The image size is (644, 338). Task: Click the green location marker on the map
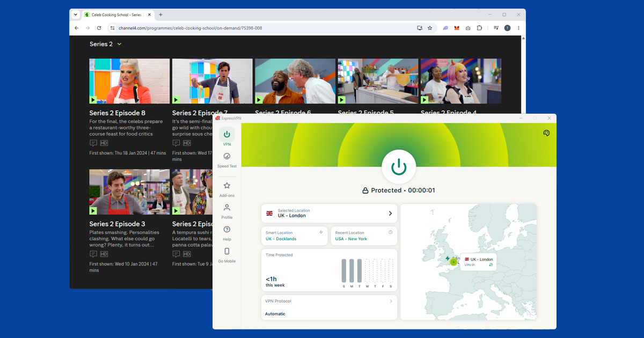pyautogui.click(x=453, y=262)
